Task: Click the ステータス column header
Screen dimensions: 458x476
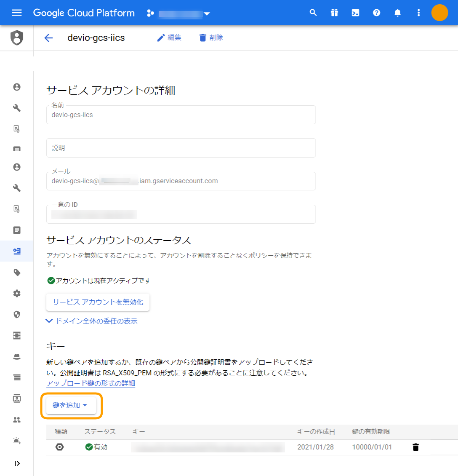Action: click(x=100, y=432)
